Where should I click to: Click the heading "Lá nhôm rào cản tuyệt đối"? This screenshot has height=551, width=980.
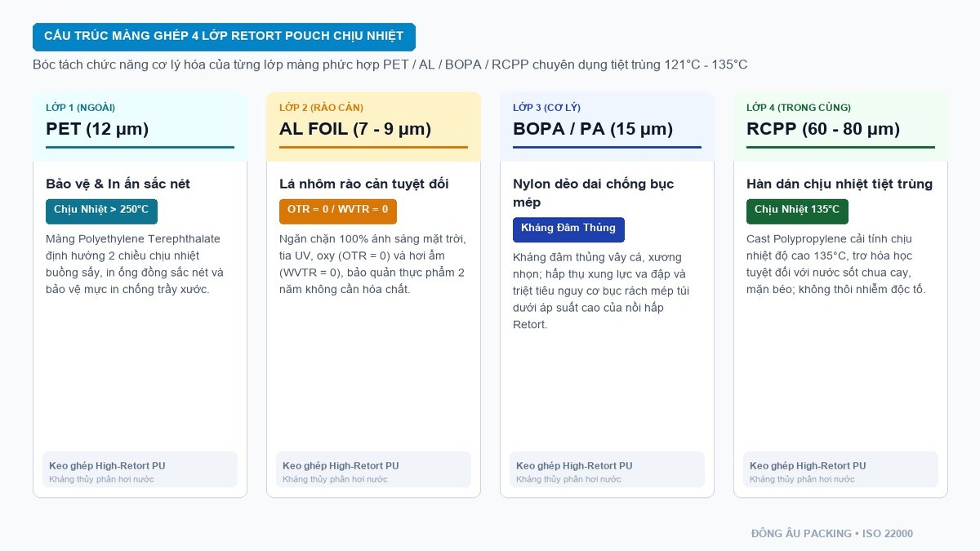[364, 184]
